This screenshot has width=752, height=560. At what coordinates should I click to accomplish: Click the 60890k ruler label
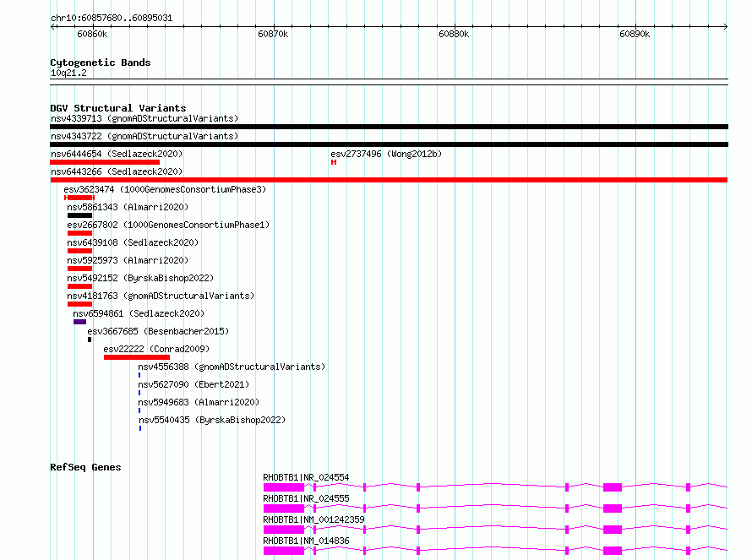click(635, 34)
